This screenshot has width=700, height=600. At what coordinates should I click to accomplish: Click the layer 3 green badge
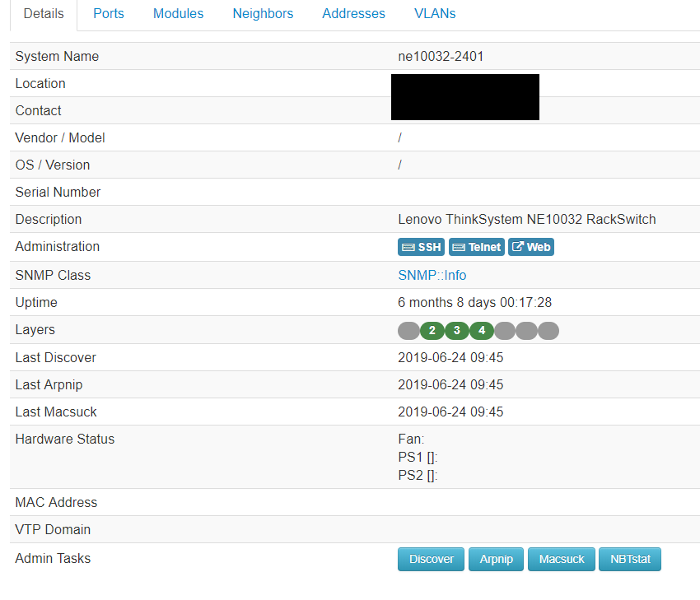pyautogui.click(x=457, y=331)
